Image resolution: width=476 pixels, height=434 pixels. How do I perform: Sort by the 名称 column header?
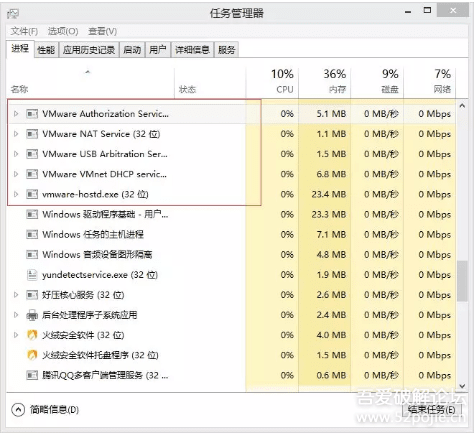90,83
